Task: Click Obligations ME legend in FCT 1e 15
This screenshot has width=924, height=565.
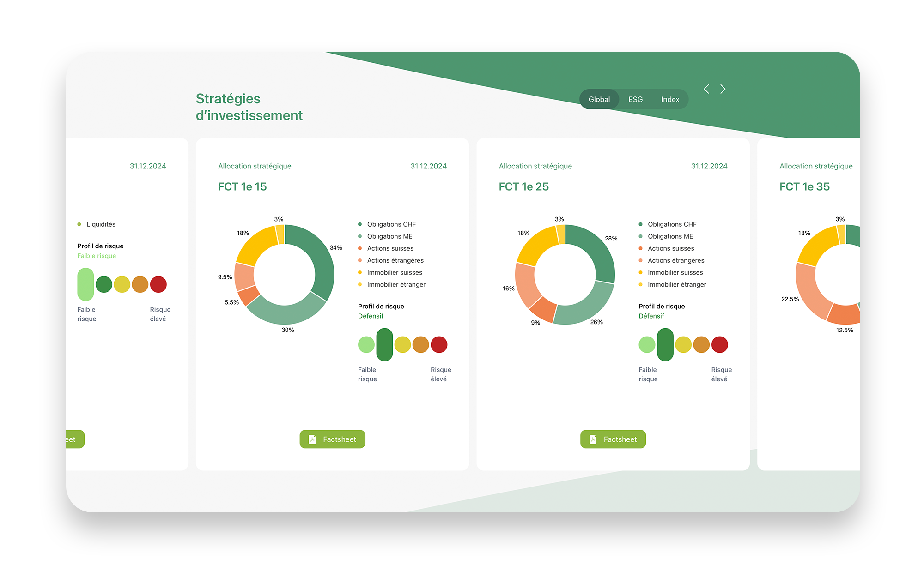Action: pos(385,236)
